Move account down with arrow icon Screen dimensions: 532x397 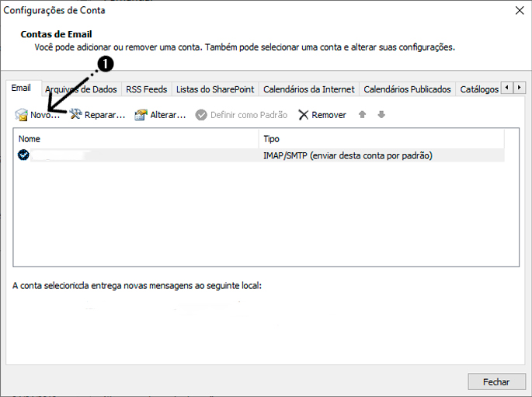(x=381, y=115)
